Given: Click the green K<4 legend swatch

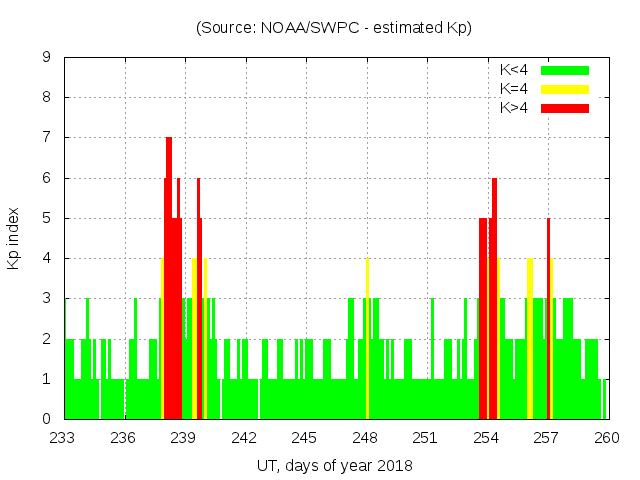Looking at the screenshot, I should coord(565,70).
